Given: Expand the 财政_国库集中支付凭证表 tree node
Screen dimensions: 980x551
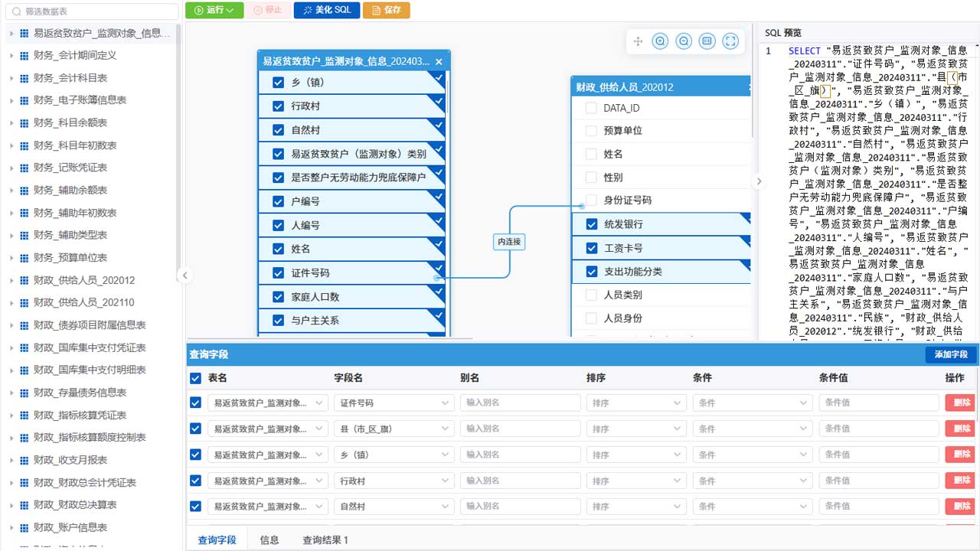Looking at the screenshot, I should [x=11, y=347].
